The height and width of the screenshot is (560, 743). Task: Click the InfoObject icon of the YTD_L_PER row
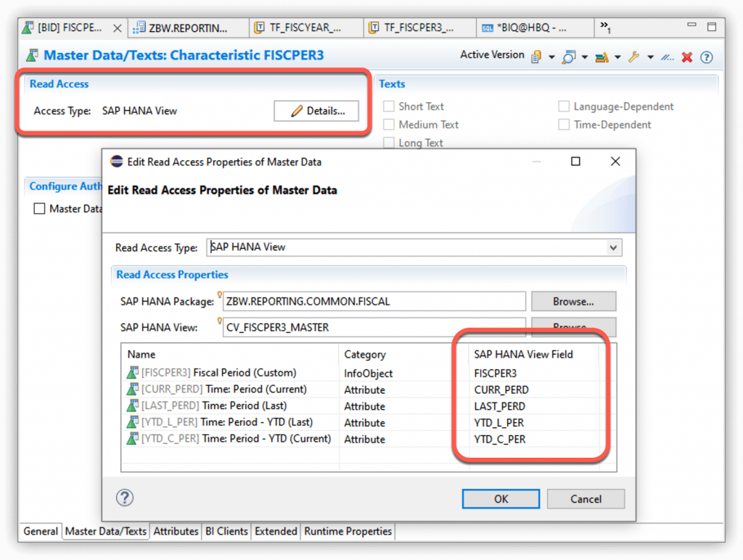point(133,422)
